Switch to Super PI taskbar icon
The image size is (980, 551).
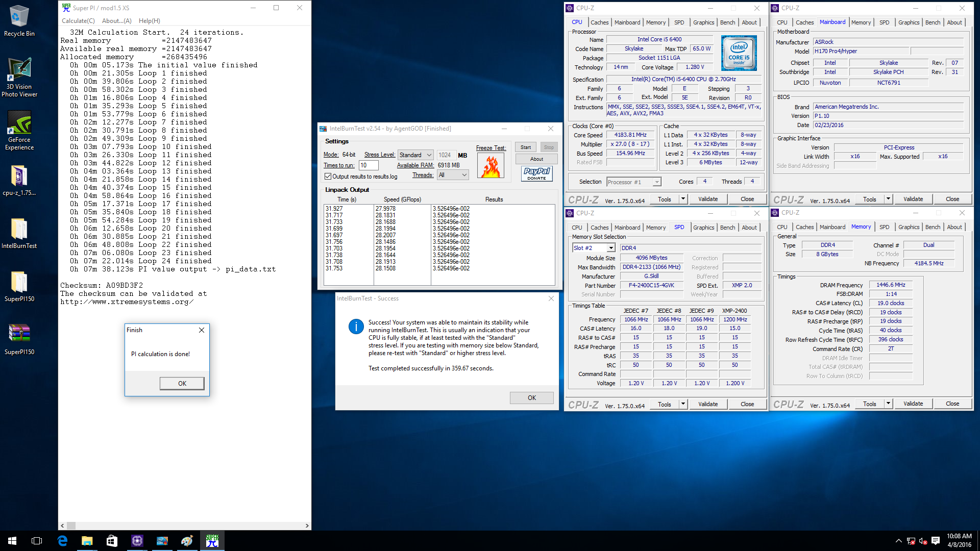coord(212,541)
